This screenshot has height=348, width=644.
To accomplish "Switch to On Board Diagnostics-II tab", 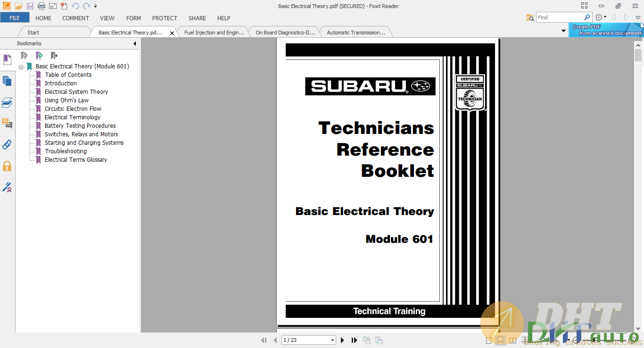I will pyautogui.click(x=285, y=33).
